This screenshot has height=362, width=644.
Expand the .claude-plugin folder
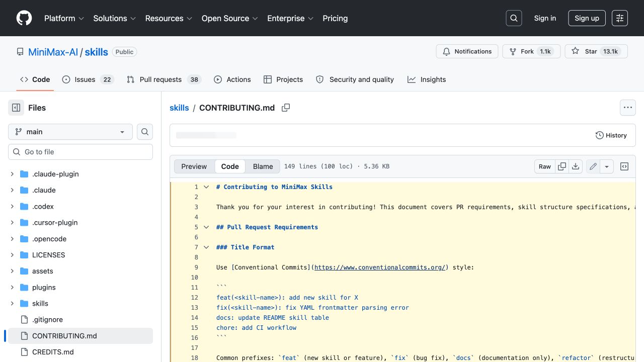12,174
